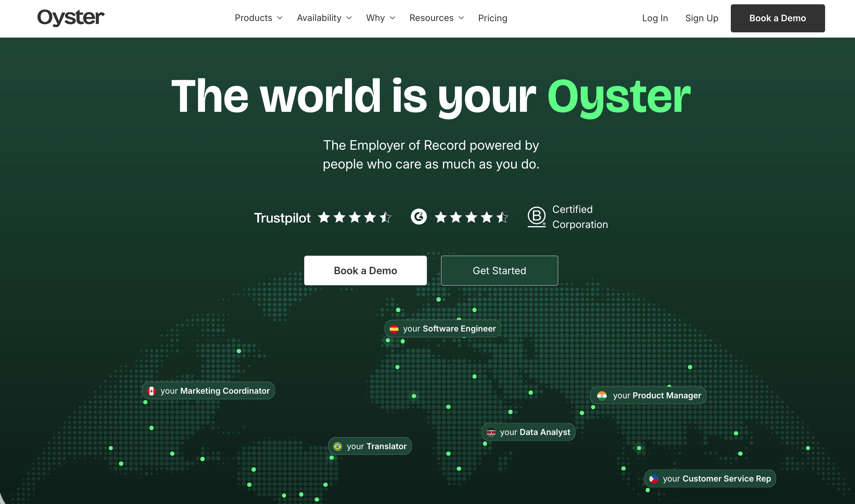The height and width of the screenshot is (504, 855).
Task: Click the Philippines flag on Customer Service Rep tag
Action: (x=653, y=479)
